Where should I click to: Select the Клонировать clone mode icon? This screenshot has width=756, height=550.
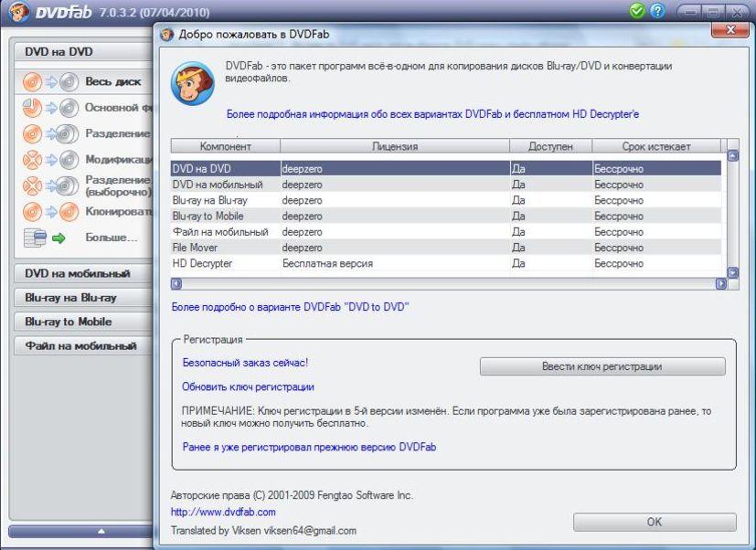[x=50, y=211]
